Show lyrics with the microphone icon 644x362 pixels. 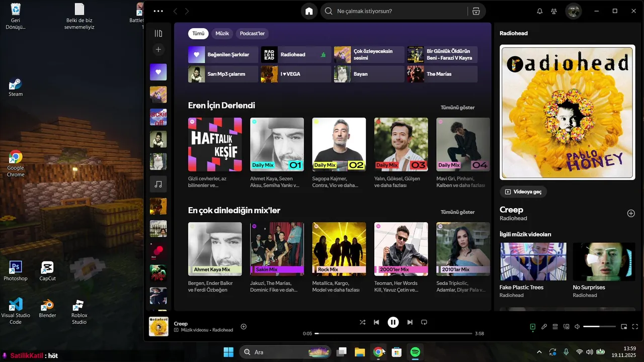pyautogui.click(x=544, y=327)
